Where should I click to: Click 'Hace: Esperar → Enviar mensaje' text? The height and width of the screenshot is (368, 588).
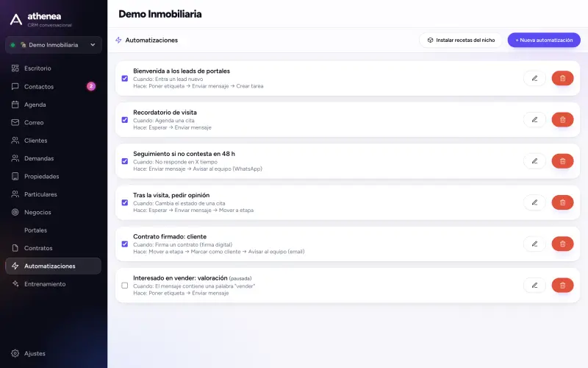(x=172, y=127)
